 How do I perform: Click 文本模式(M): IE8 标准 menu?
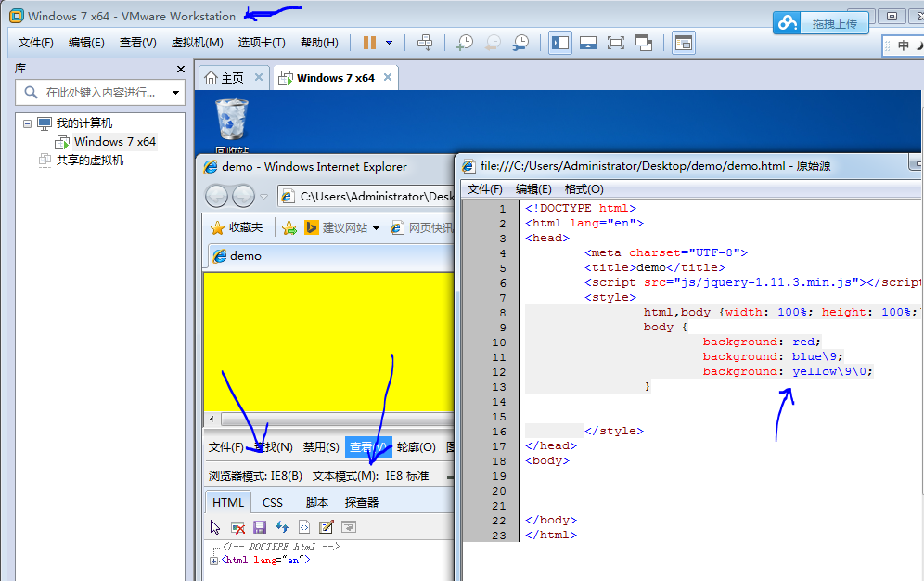tap(371, 476)
